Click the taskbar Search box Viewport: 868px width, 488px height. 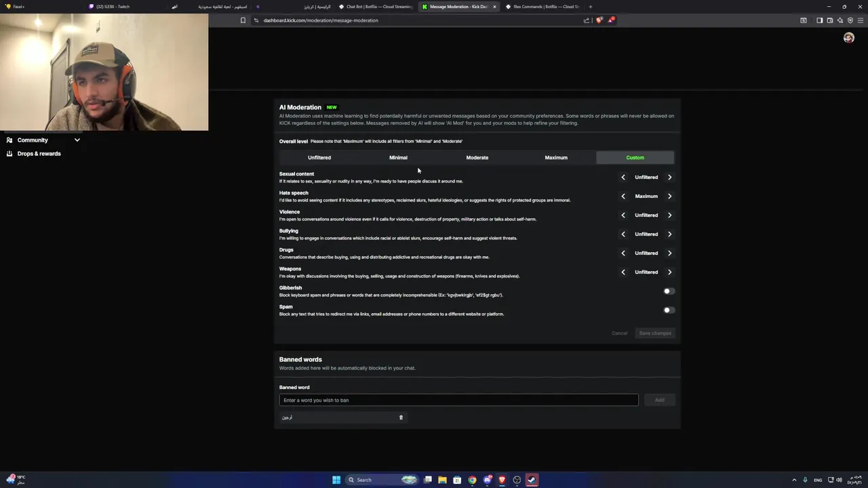tap(380, 480)
